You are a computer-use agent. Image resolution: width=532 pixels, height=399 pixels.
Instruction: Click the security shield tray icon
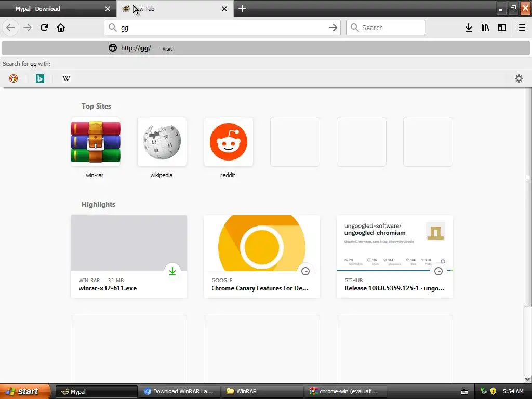494,391
